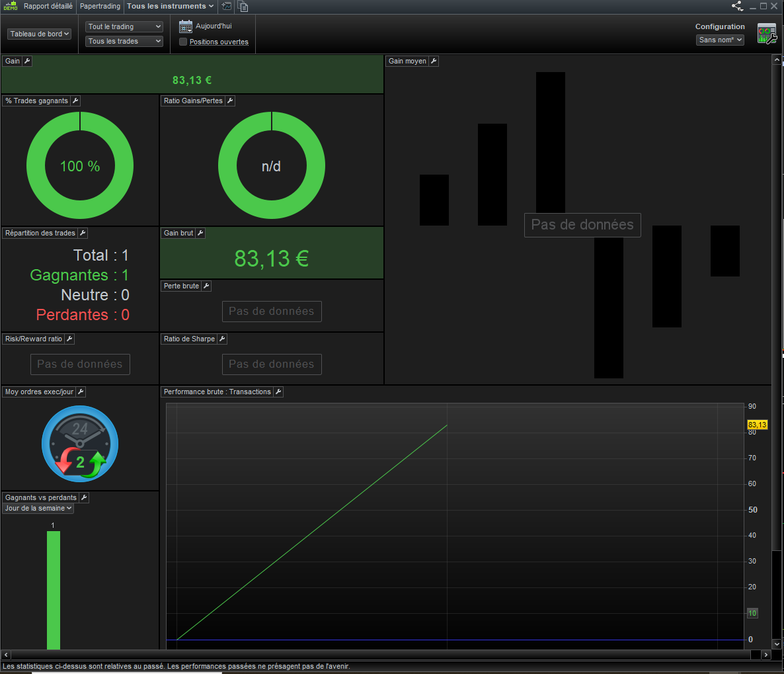Viewport: 784px width, 674px height.
Task: Open settings wrench for Ratio de Sharpe
Action: pos(223,339)
